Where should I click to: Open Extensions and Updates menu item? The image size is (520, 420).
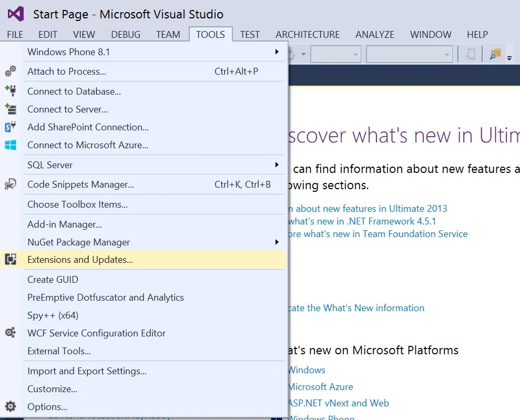point(143,260)
